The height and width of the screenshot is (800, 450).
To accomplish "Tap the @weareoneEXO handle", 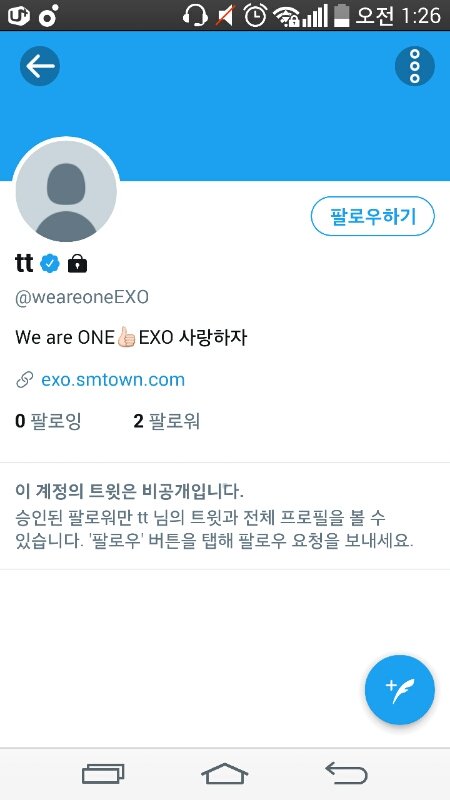I will coord(82,297).
